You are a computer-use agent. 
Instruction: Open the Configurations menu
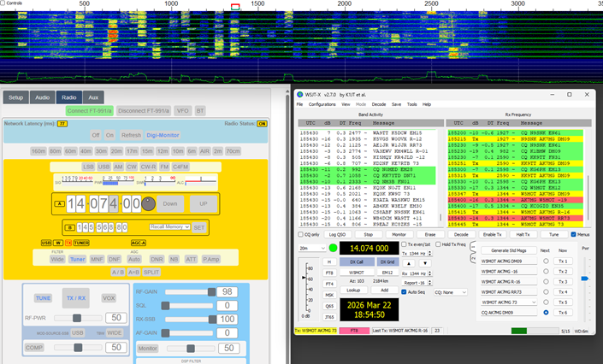point(322,103)
